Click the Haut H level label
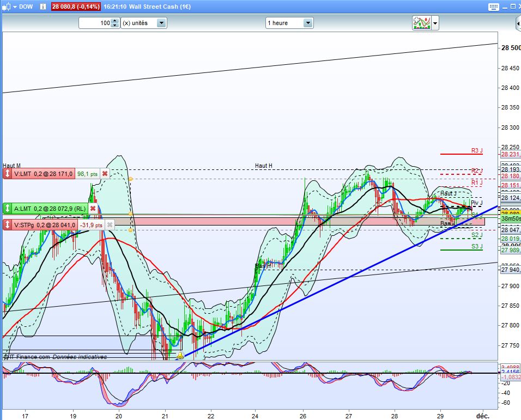 pos(263,166)
